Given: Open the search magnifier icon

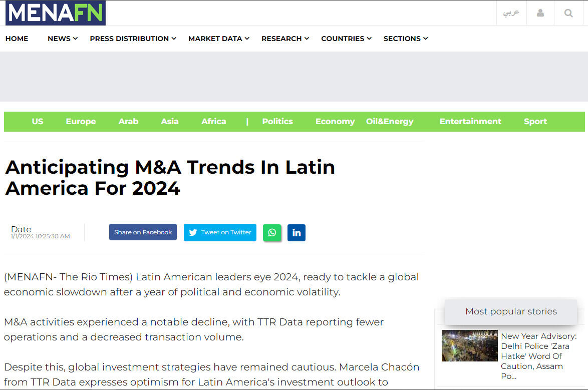Looking at the screenshot, I should [568, 13].
